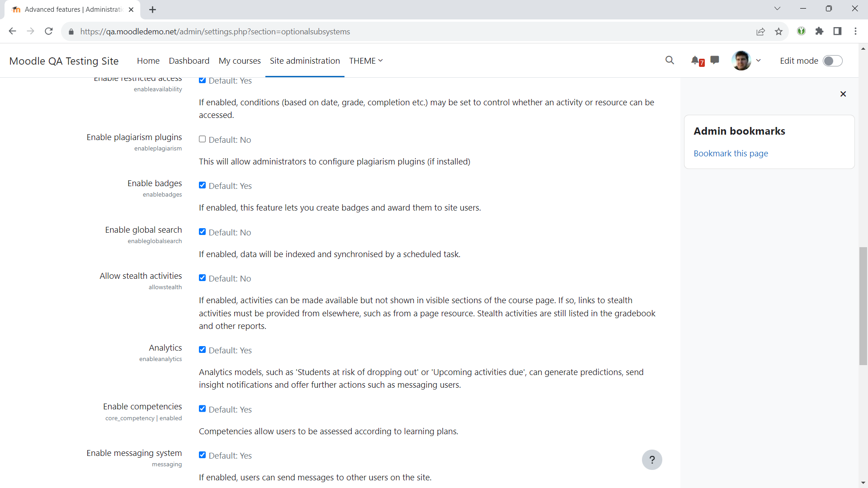
Task: Open the Dashboard menu item
Action: [189, 61]
